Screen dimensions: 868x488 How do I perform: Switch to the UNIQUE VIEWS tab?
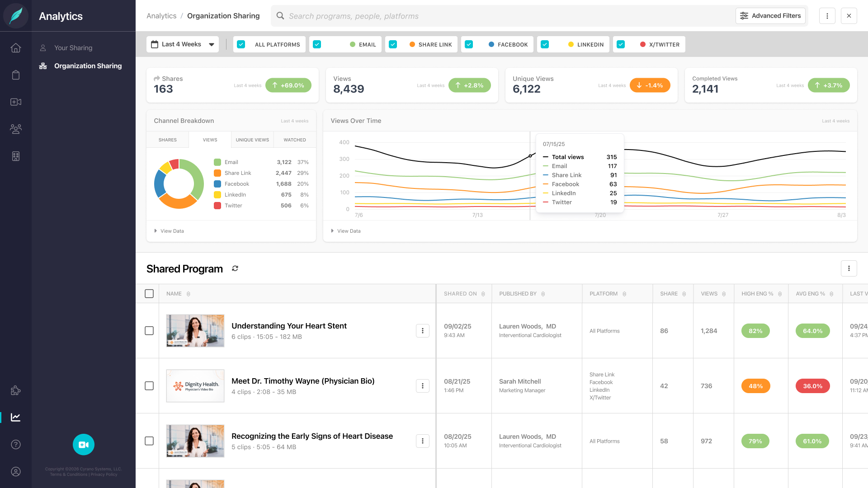coord(252,140)
